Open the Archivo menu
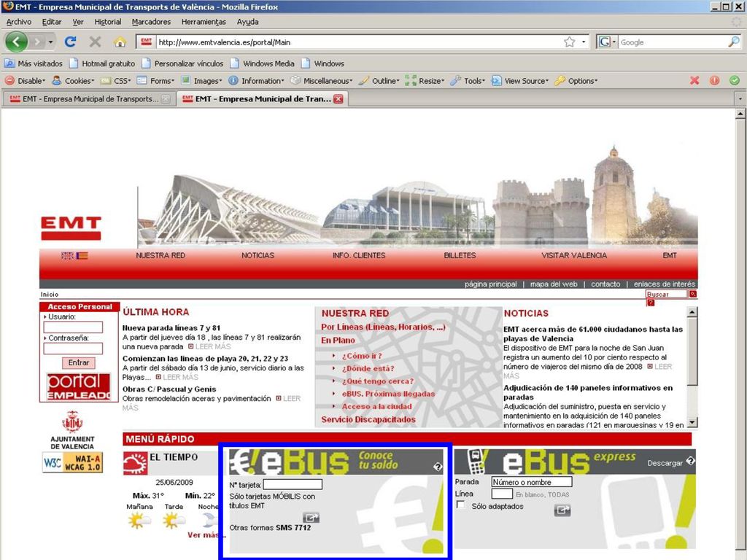 [x=18, y=22]
